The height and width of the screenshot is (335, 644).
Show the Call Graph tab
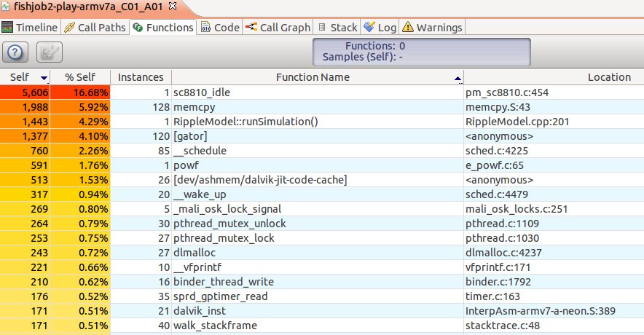[x=278, y=28]
